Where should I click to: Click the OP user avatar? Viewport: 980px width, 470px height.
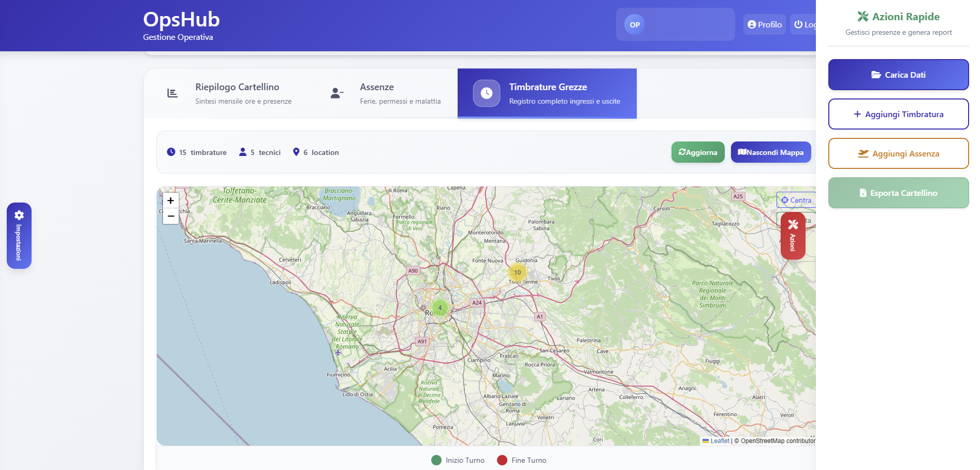coord(635,24)
